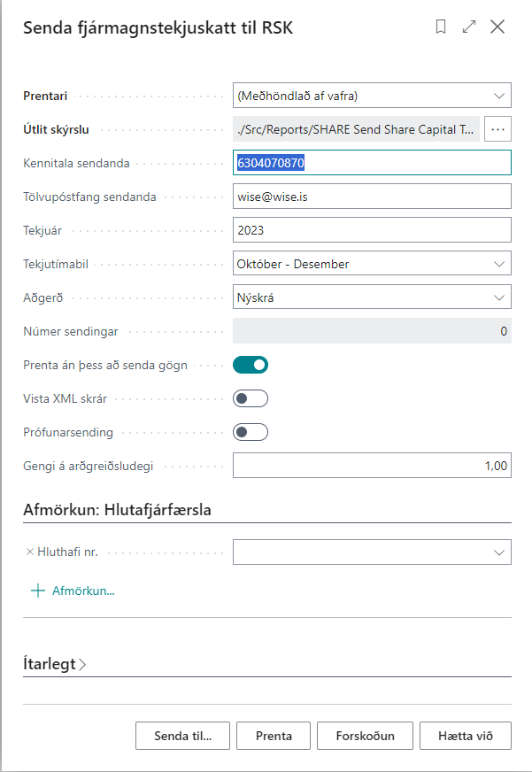Image resolution: width=532 pixels, height=772 pixels.
Task: Disable Prenta án þess að senda gögn
Action: [x=251, y=364]
